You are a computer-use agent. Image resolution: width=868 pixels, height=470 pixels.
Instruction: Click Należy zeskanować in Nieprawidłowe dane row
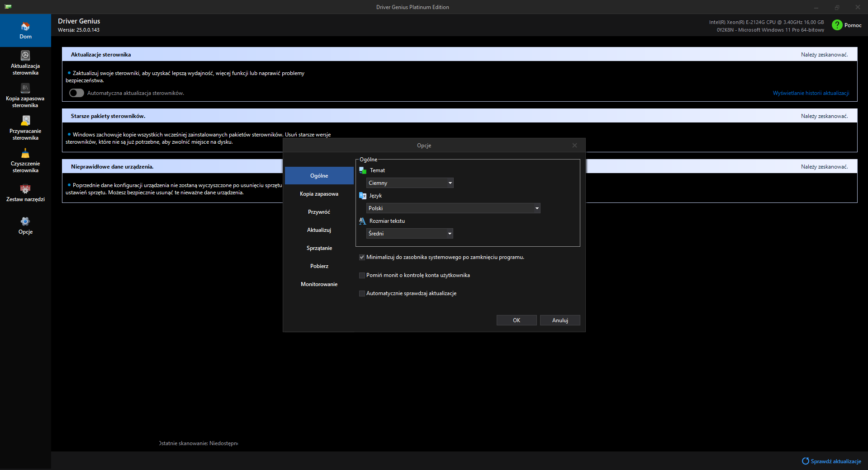tap(825, 167)
